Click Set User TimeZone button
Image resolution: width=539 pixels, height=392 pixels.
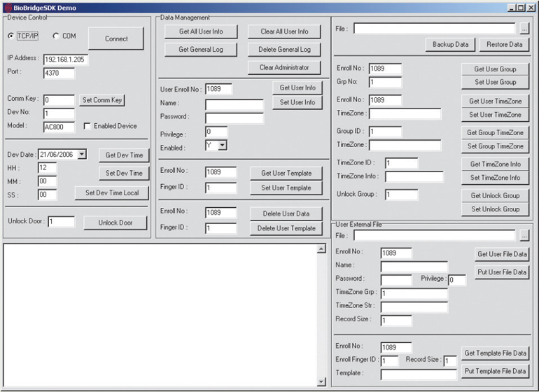(x=496, y=115)
